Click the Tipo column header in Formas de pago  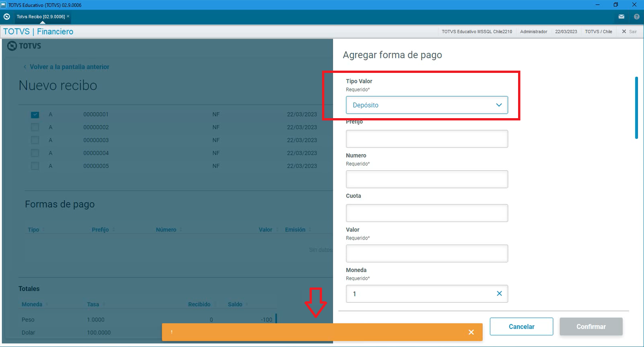34,230
